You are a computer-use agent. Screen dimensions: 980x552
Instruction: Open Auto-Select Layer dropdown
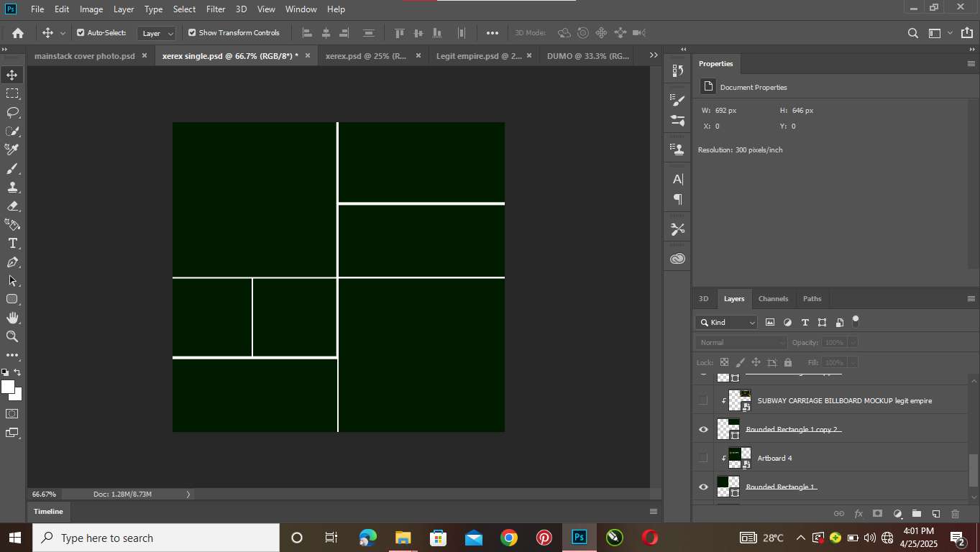pos(157,33)
